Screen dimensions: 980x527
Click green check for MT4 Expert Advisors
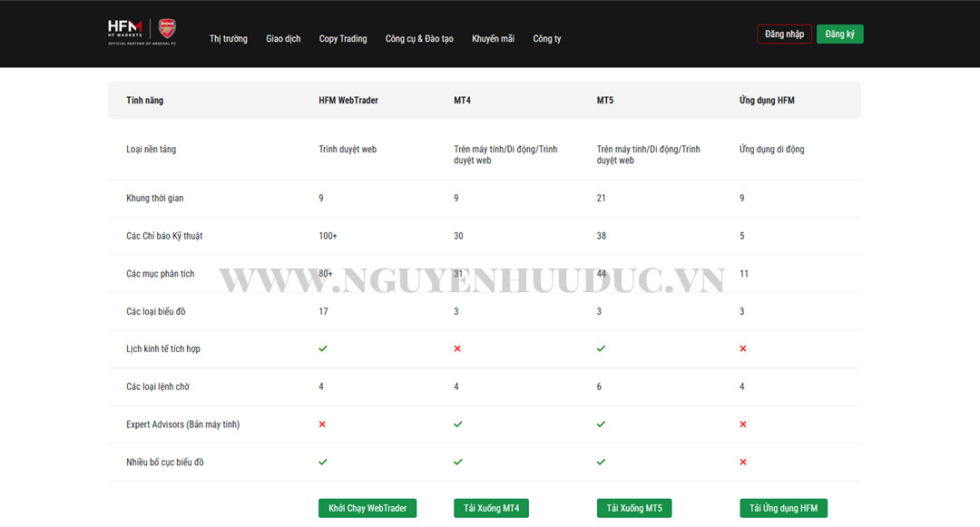click(458, 424)
